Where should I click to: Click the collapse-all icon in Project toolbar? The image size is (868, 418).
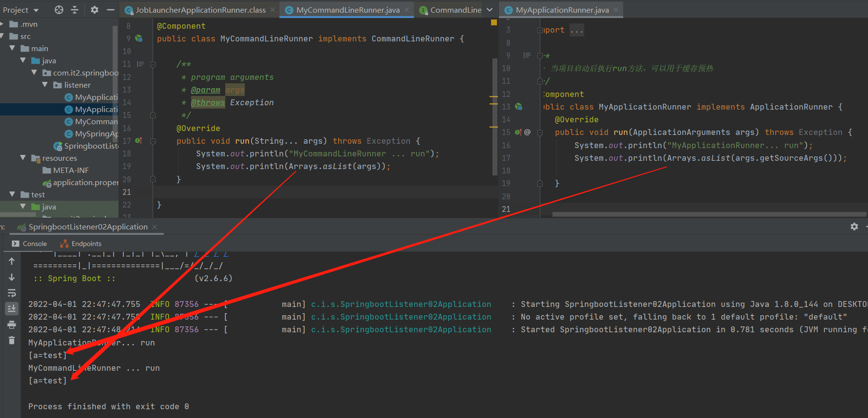75,10
